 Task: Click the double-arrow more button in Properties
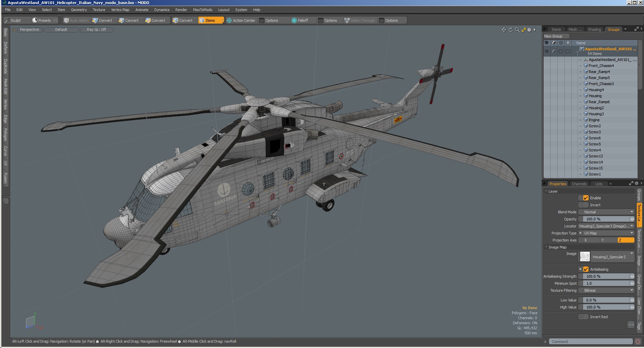(x=631, y=325)
